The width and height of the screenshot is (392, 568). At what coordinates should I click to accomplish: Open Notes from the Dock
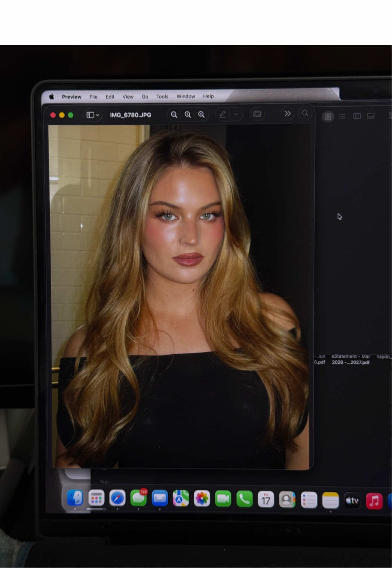[331, 501]
